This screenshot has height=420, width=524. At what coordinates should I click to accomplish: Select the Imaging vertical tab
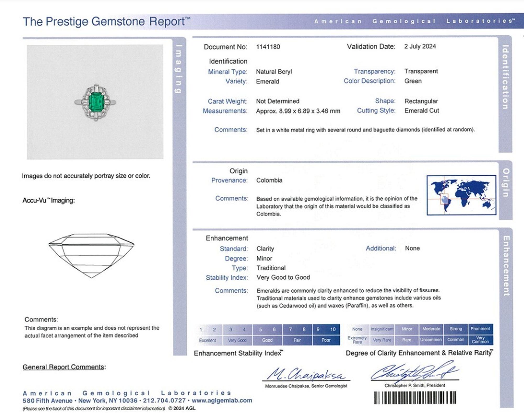click(x=178, y=69)
